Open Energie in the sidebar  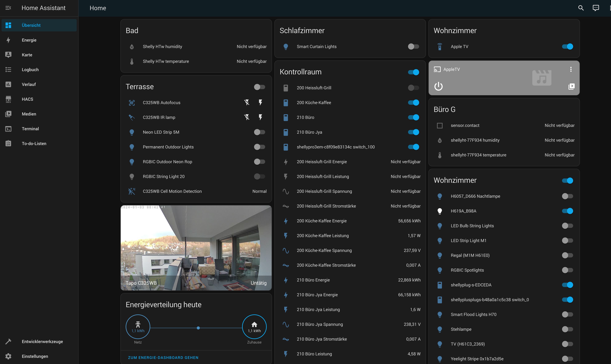pos(29,40)
